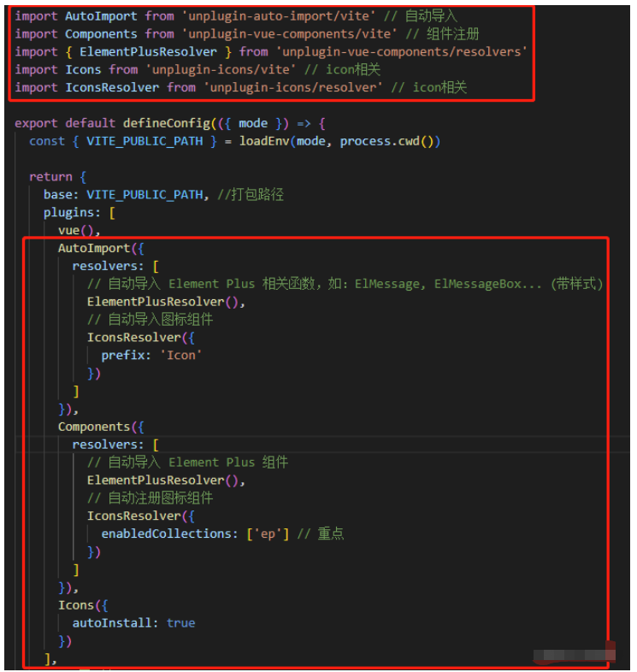Click 'import AutoImport' identifier
Screen dimensions: 637x672
[101, 16]
